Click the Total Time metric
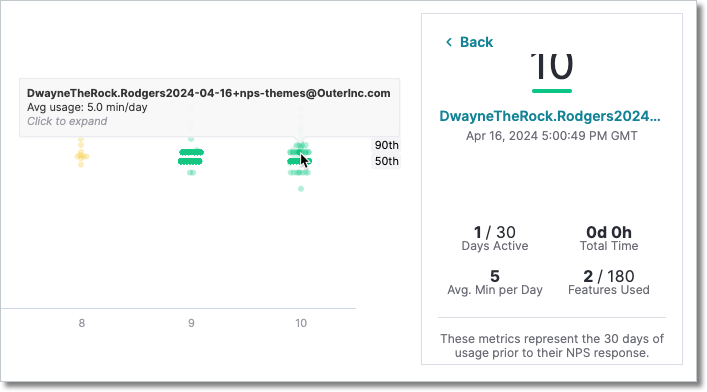 (609, 238)
